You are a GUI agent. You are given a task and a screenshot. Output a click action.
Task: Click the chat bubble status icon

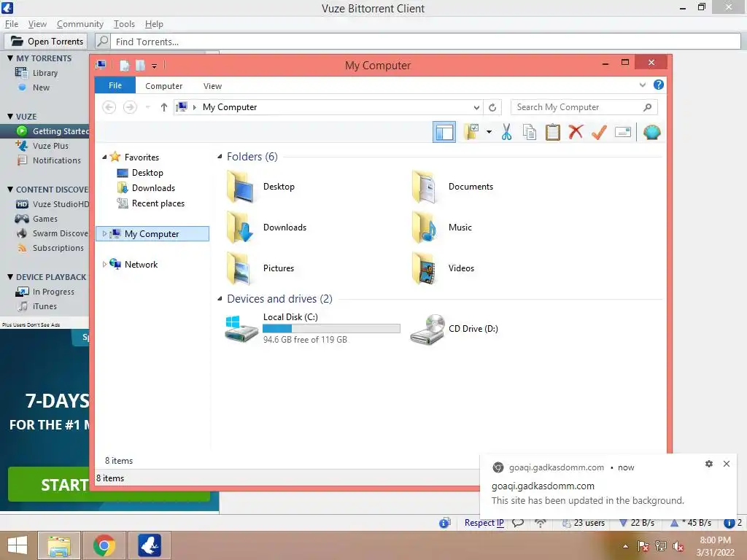pyautogui.click(x=518, y=523)
